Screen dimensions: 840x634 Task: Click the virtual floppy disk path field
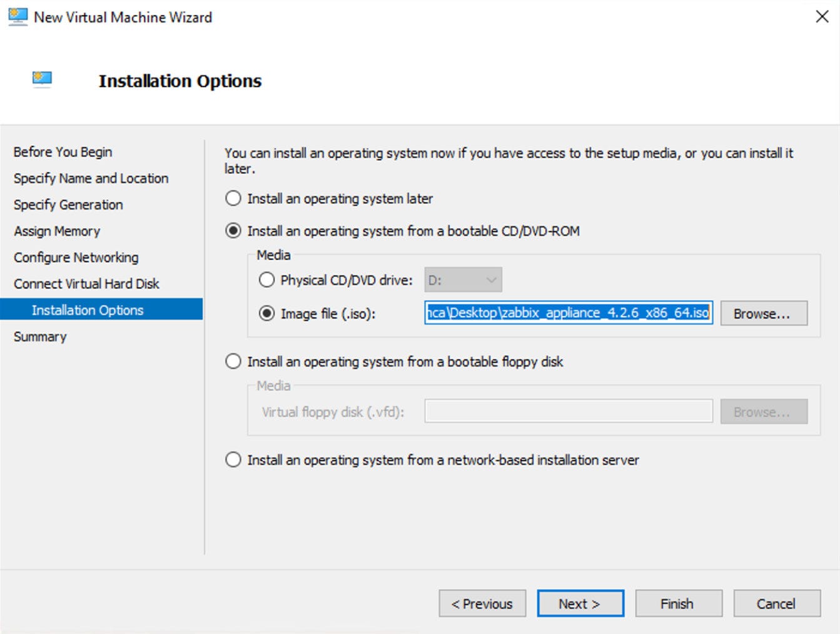[x=569, y=411]
